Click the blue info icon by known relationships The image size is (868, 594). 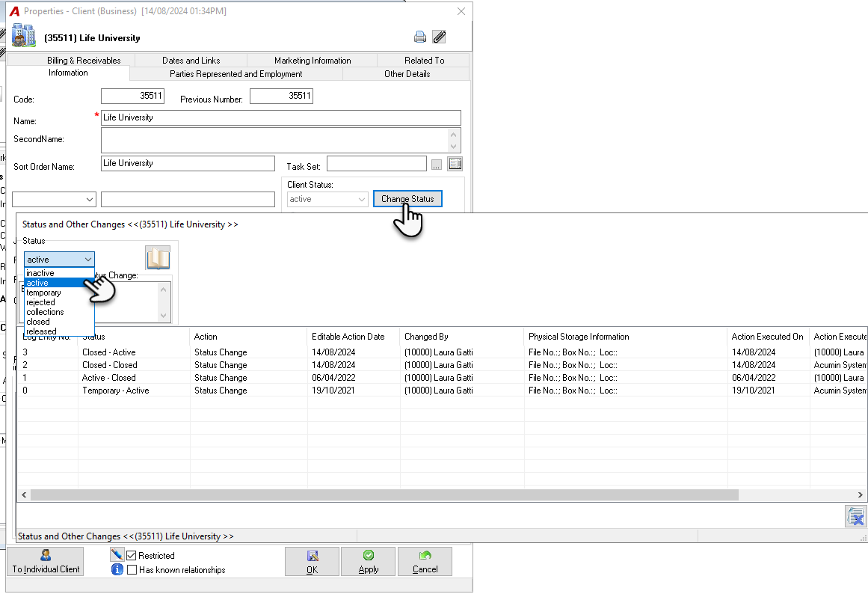tap(117, 569)
